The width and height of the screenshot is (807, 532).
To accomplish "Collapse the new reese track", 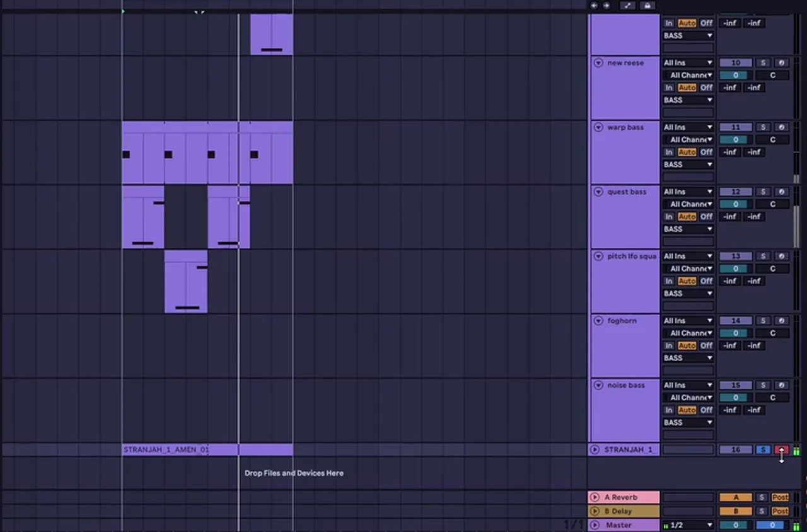I will pyautogui.click(x=598, y=63).
